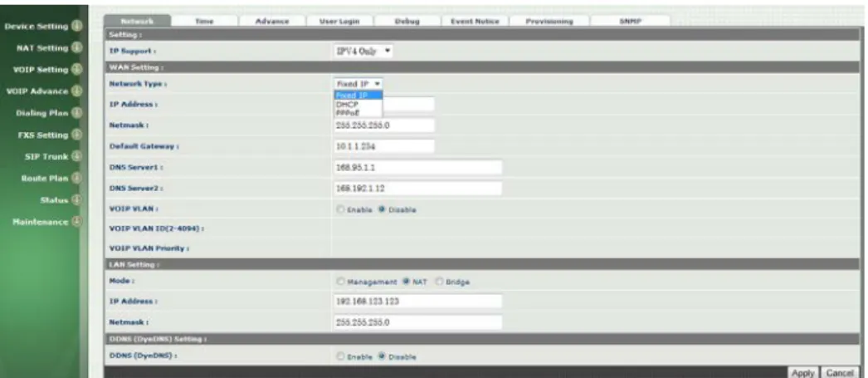
Task: Click the 'VOIP VLAN Priority' label
Action: tap(149, 248)
